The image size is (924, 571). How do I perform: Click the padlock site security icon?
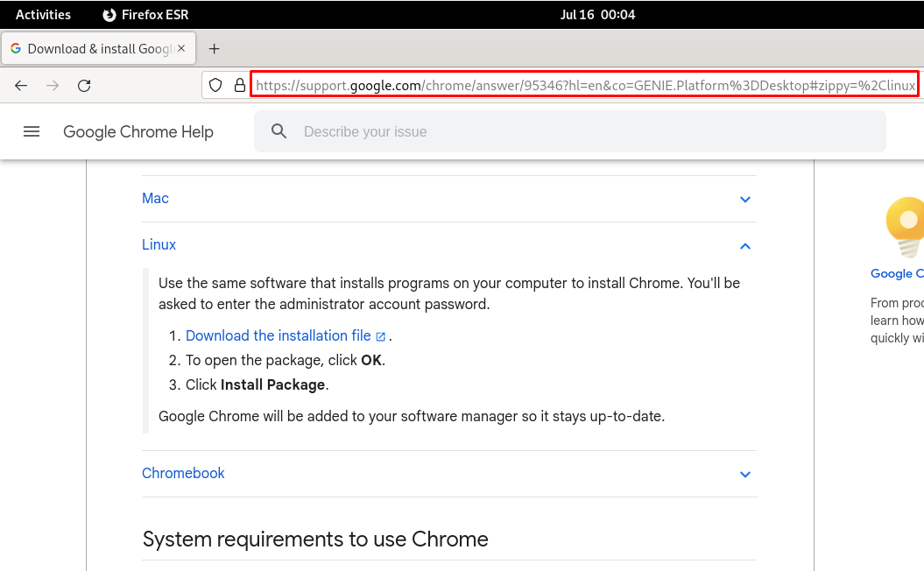(x=238, y=84)
